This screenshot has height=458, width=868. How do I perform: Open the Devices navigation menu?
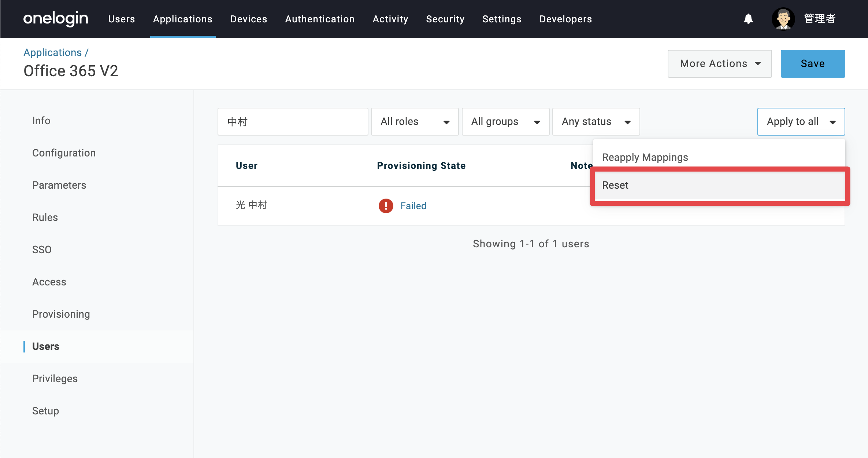(x=249, y=19)
